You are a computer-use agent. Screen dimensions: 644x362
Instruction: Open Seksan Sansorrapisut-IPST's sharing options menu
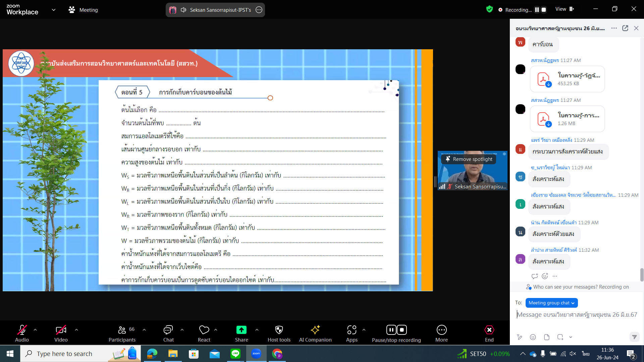pos(259,10)
